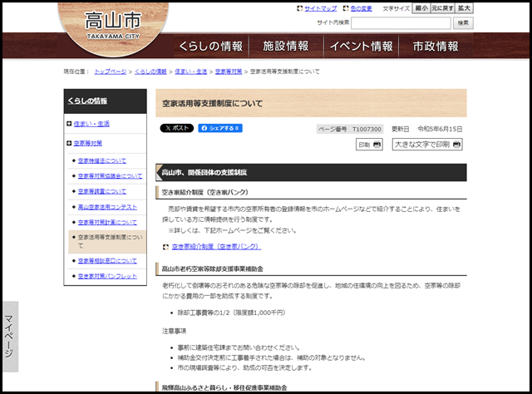Screen dimensions: 532x394
Task: Click the 空家活用等支援制度について page title
Action: click(x=213, y=104)
